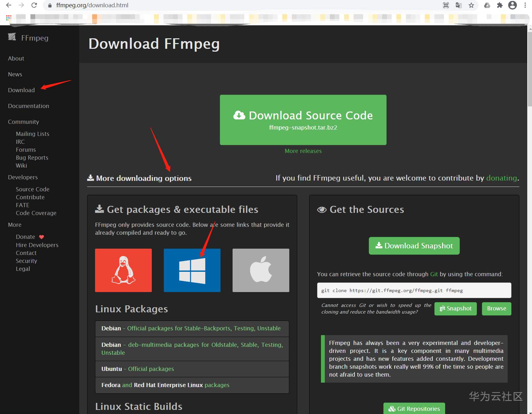Click the page vertical scrollbar thumb
Viewport: 532px width, 414px height.
point(529,70)
